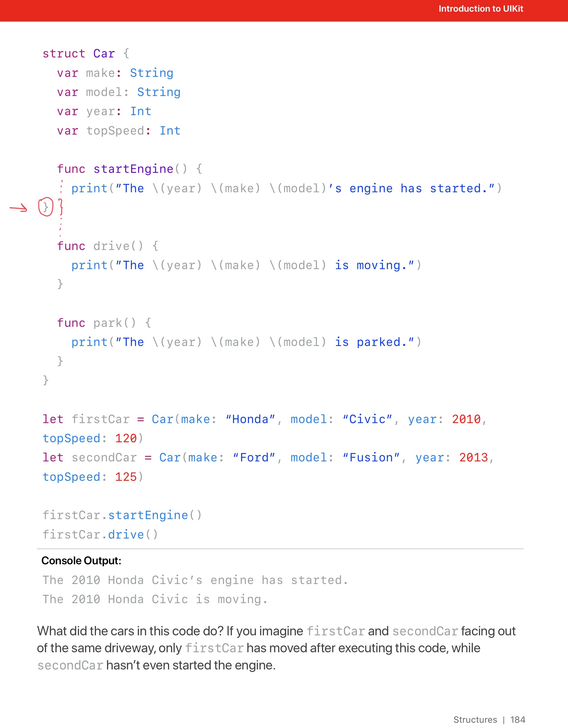Click the "firstCar.startEngine()" call line
The height and width of the screenshot is (728, 568).
point(122,515)
